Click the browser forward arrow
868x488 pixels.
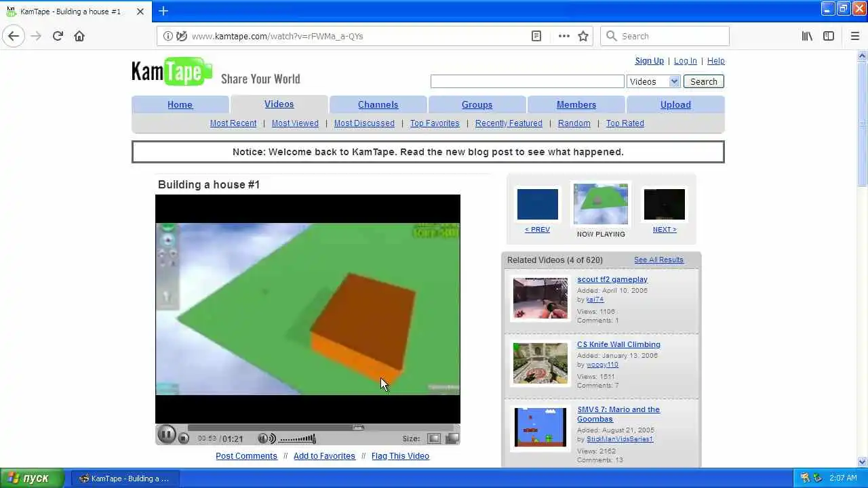click(x=36, y=36)
